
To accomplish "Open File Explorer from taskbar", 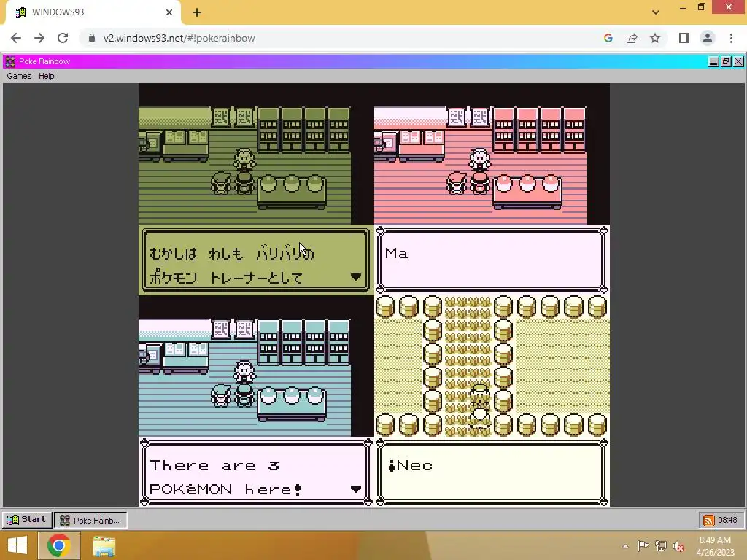I will [104, 545].
